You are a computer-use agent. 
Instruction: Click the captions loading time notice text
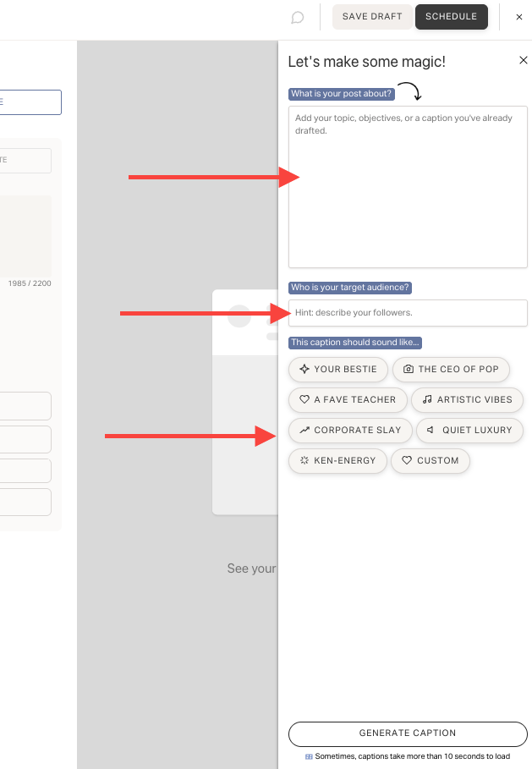pos(413,756)
